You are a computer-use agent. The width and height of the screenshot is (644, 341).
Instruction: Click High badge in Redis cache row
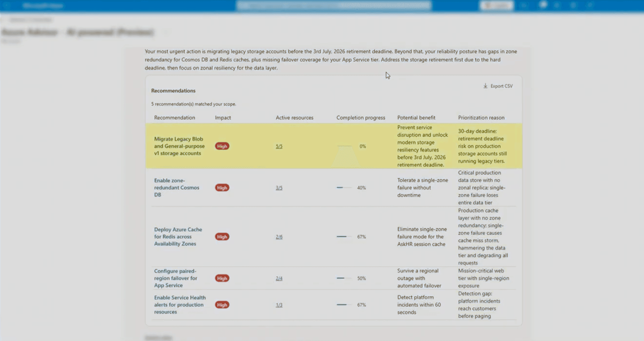tap(222, 237)
